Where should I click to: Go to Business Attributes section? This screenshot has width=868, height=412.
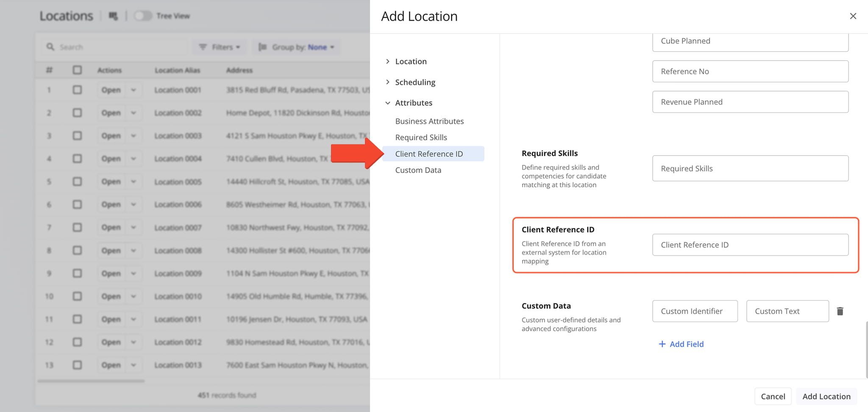(429, 121)
